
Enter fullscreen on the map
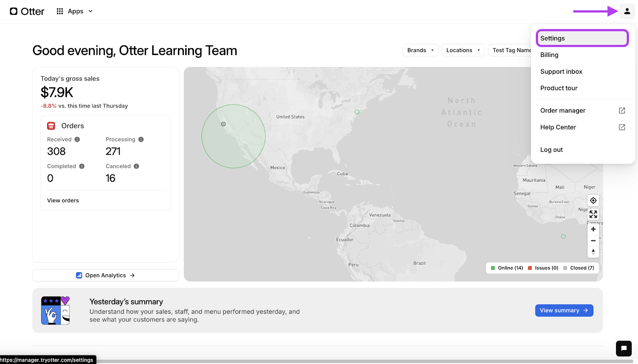pyautogui.click(x=593, y=214)
